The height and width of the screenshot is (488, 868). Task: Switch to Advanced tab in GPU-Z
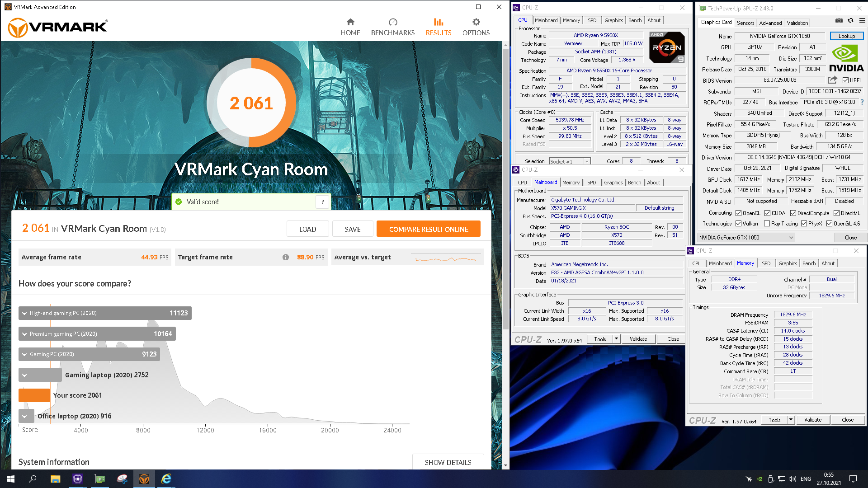coord(770,23)
